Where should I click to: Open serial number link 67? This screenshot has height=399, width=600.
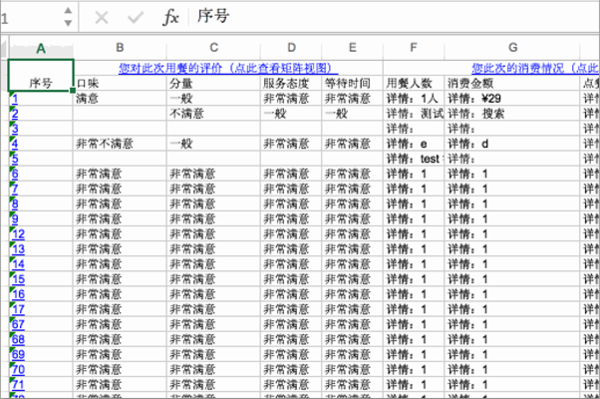(x=18, y=324)
